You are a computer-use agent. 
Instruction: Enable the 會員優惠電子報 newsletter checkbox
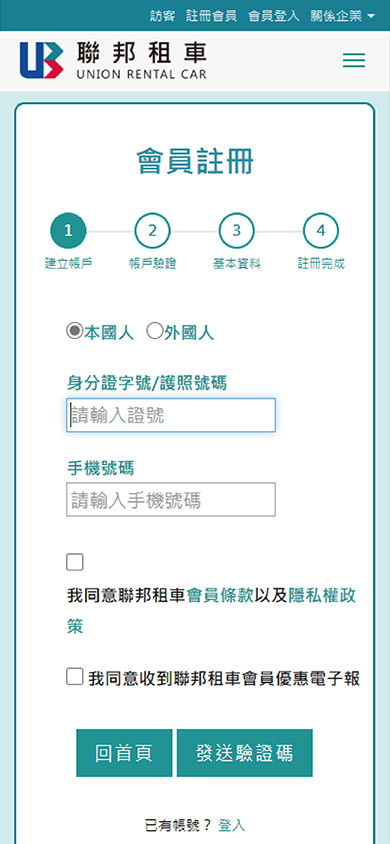(75, 677)
